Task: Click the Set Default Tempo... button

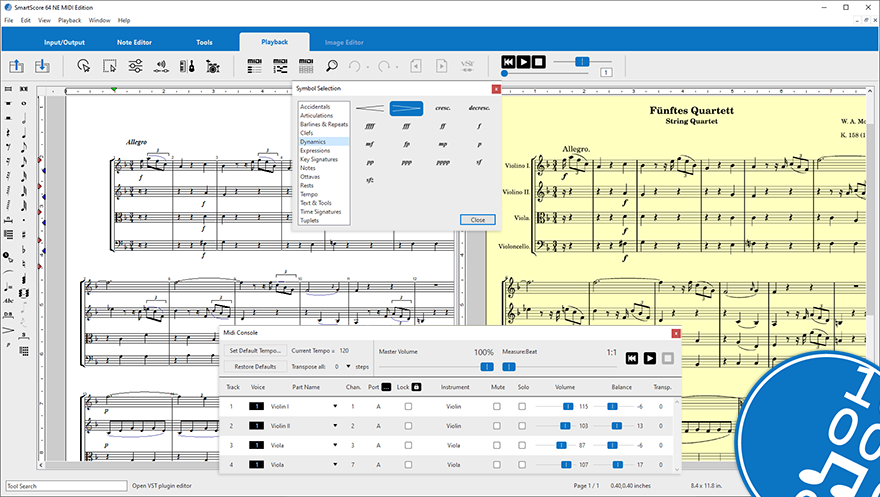Action: click(255, 351)
